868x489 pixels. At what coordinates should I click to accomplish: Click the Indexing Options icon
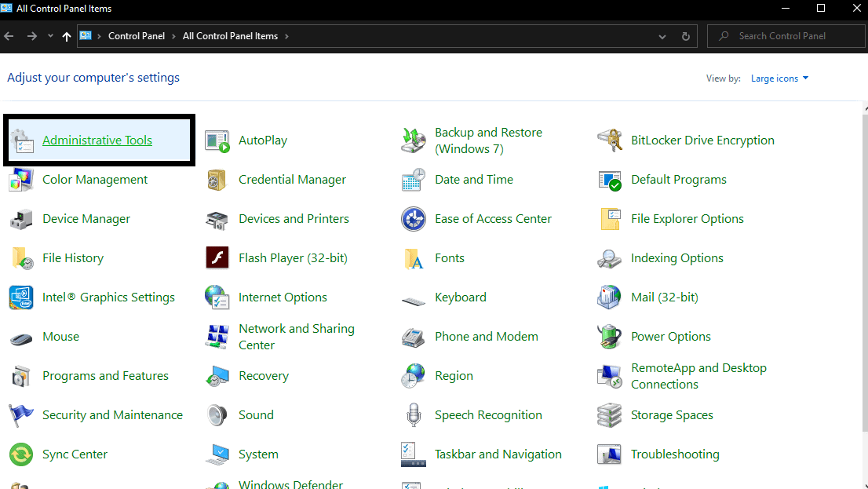pos(610,258)
